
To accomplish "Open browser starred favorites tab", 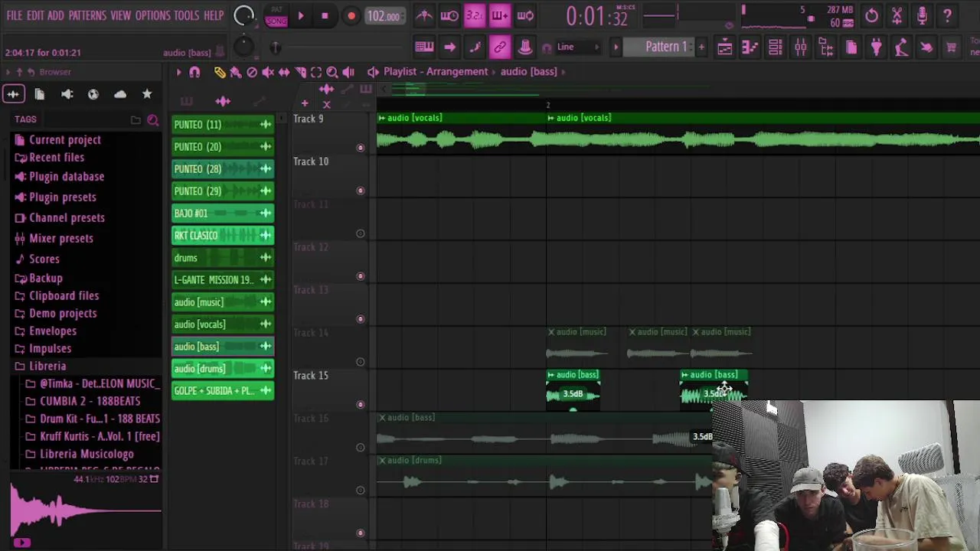I will [x=147, y=94].
